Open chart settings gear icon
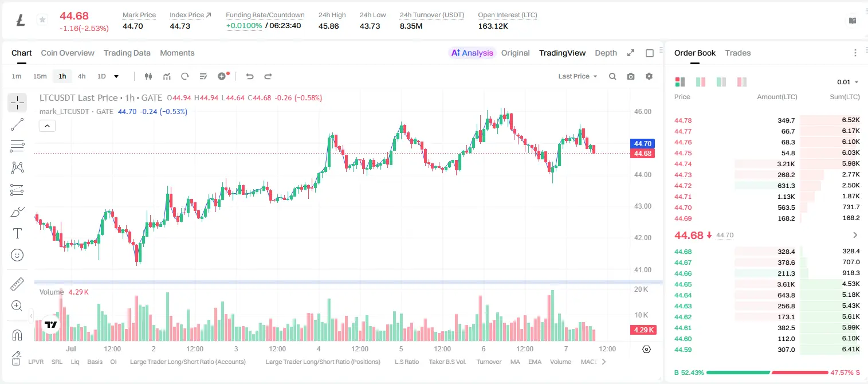This screenshot has width=868, height=384. pos(649,76)
